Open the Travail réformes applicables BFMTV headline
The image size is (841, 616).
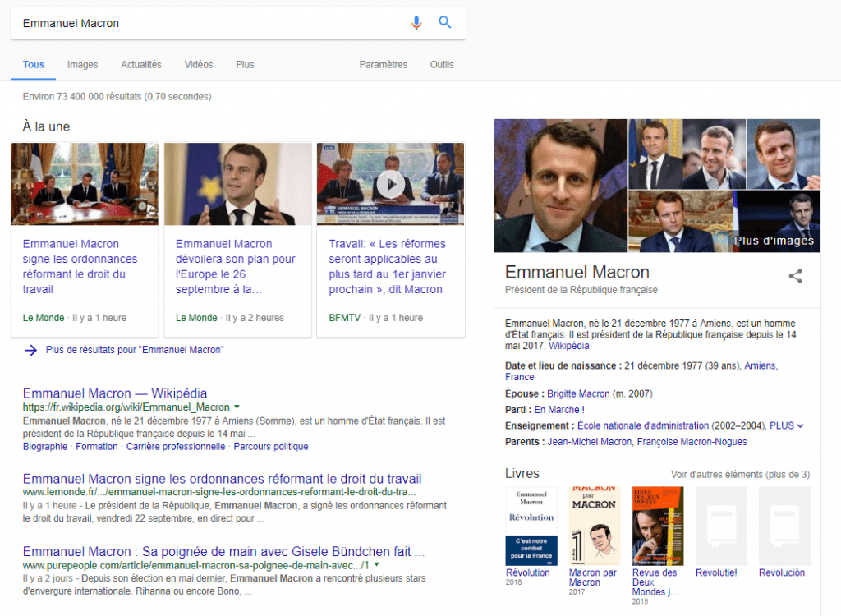388,267
